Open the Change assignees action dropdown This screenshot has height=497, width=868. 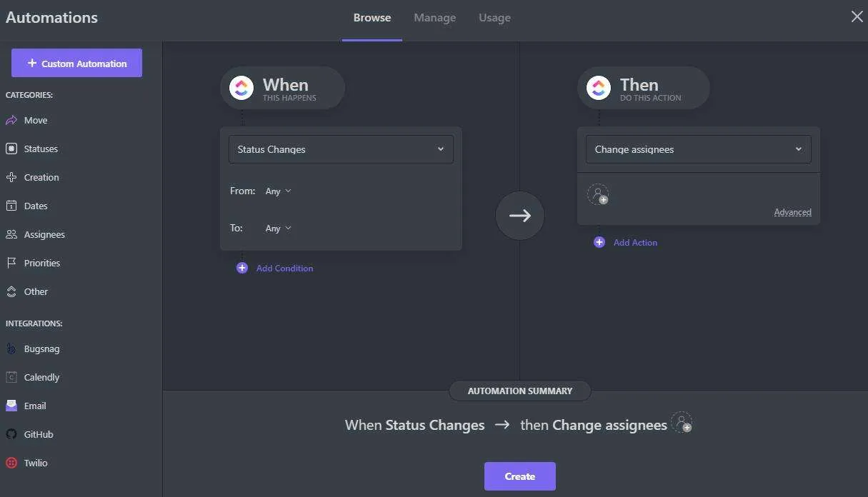pos(698,149)
